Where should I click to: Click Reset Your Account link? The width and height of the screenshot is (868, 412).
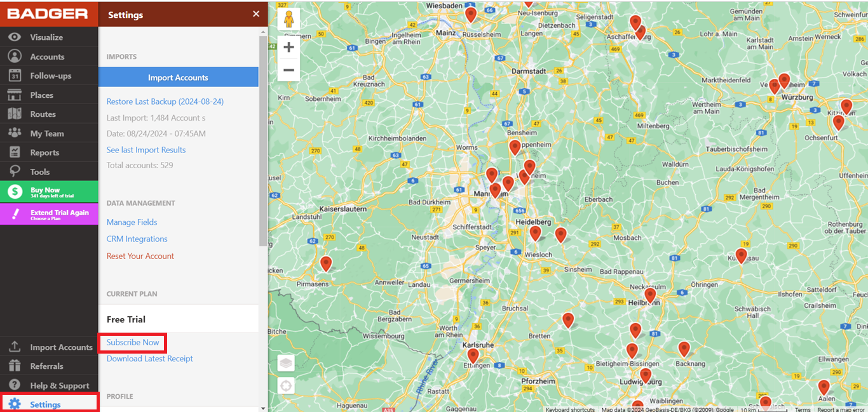pos(140,256)
